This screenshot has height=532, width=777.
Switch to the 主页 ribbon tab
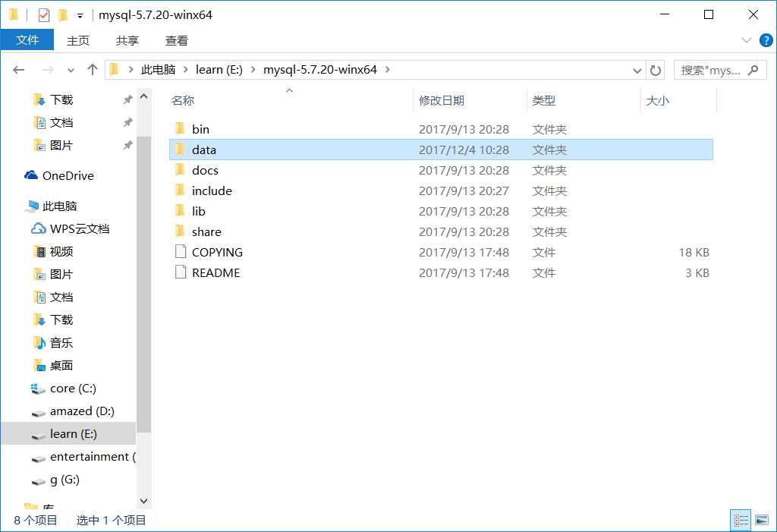click(78, 41)
